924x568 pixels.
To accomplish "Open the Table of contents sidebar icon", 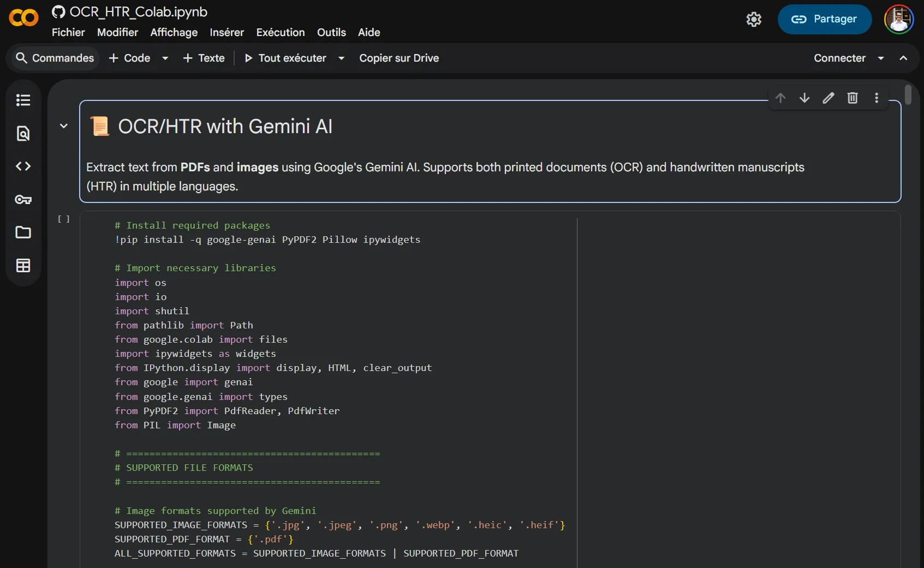I will 23,100.
